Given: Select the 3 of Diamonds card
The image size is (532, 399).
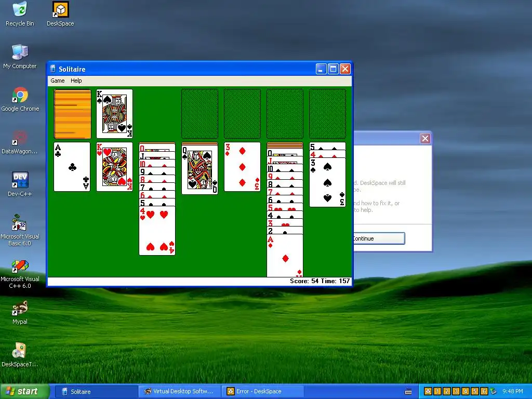Looking at the screenshot, I should [x=242, y=167].
